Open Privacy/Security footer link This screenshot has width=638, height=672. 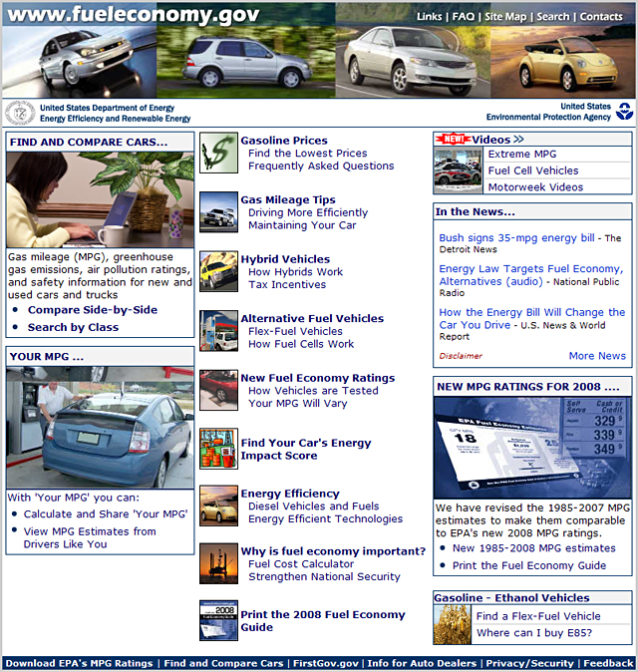pos(529,663)
